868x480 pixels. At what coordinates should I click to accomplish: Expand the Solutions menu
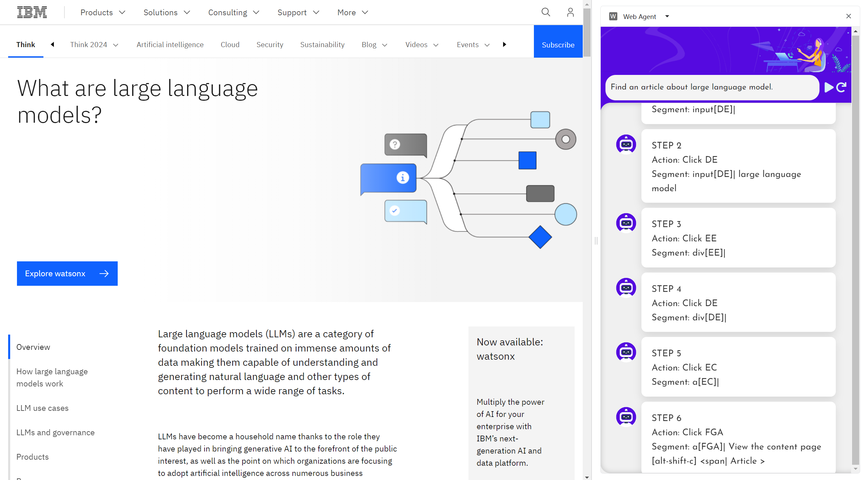click(167, 13)
